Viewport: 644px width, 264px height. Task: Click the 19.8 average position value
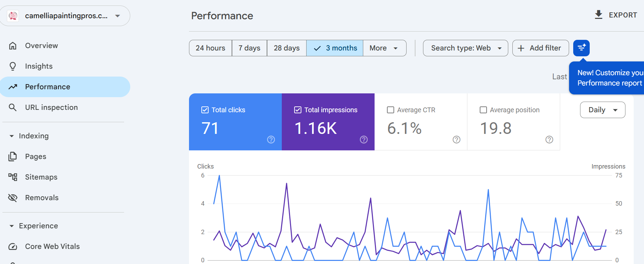496,128
